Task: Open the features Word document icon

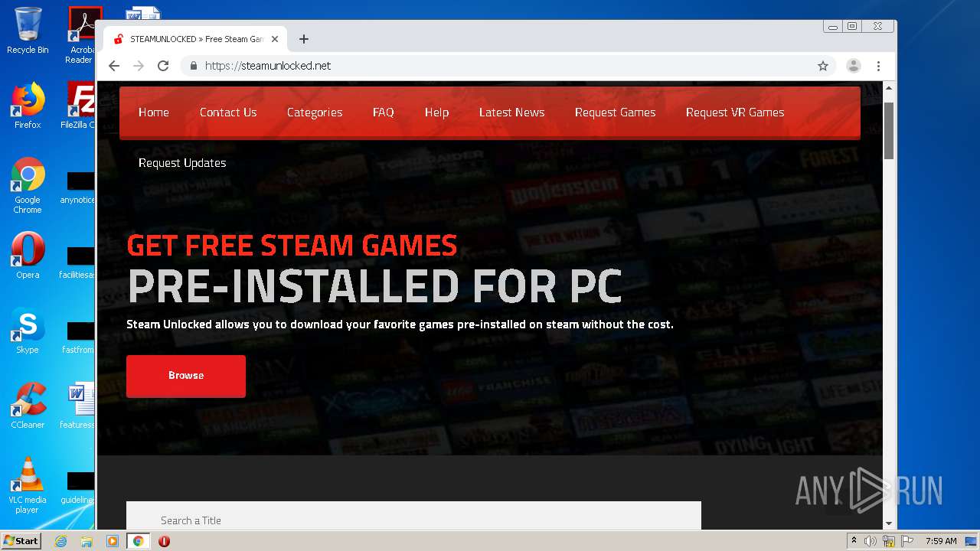Action: (x=79, y=406)
